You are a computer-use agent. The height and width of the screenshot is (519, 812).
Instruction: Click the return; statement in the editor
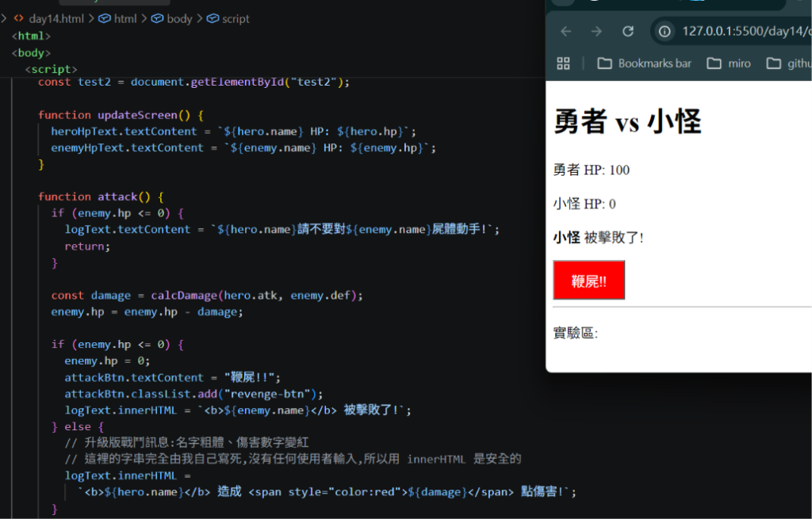[87, 246]
